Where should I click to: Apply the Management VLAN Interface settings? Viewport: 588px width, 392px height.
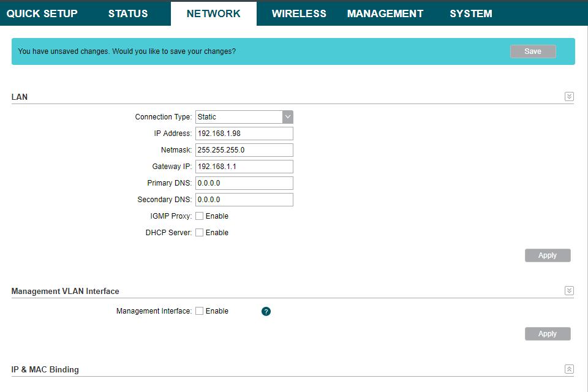(548, 334)
